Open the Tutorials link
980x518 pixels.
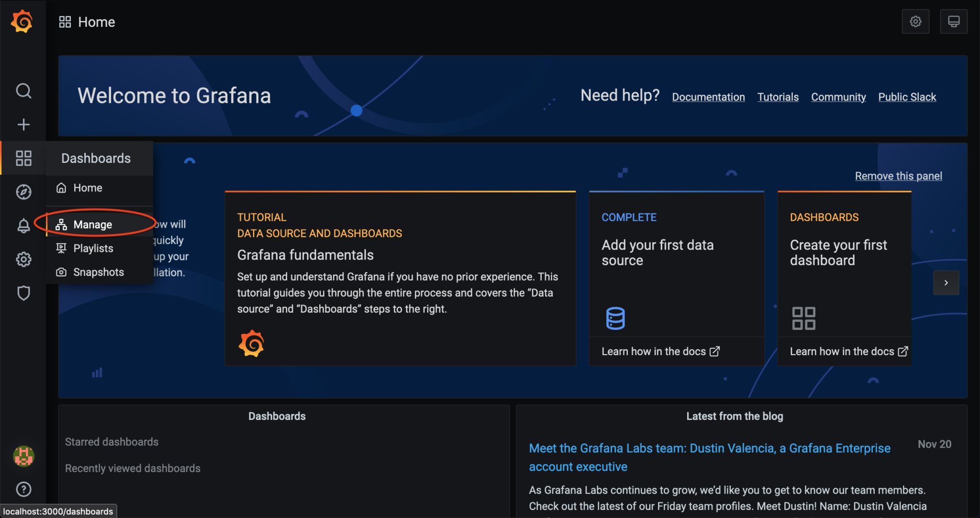click(x=778, y=97)
